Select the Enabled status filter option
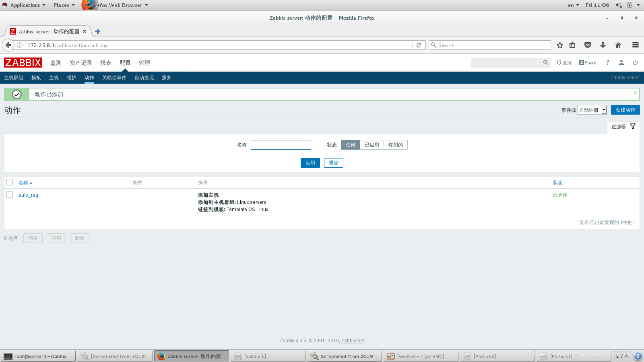Image resolution: width=644 pixels, height=362 pixels. coord(372,145)
